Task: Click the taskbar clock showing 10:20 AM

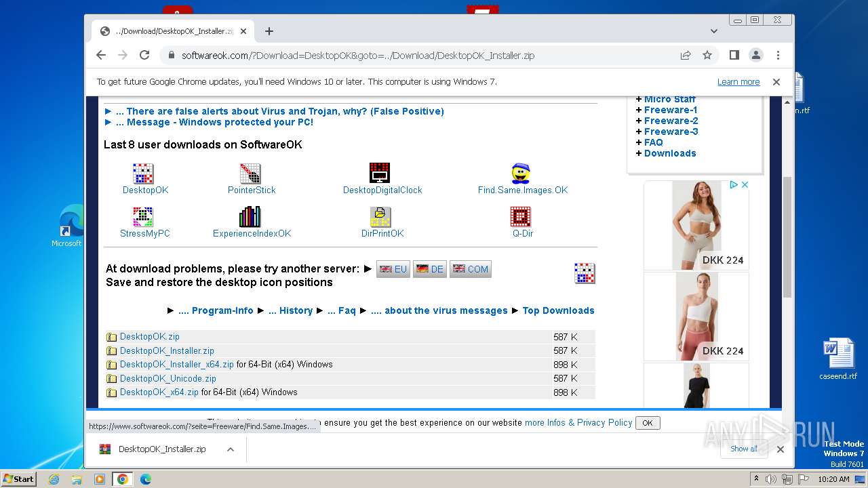Action: point(833,479)
